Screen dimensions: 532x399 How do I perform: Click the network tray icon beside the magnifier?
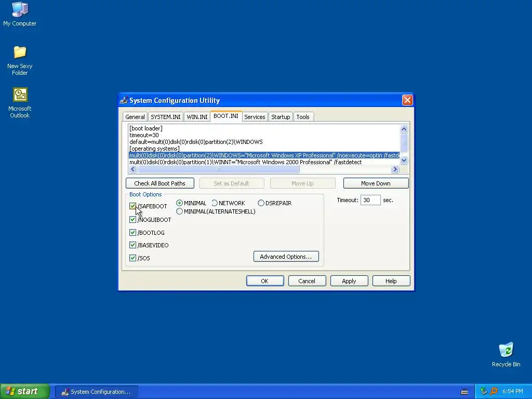[x=484, y=391]
